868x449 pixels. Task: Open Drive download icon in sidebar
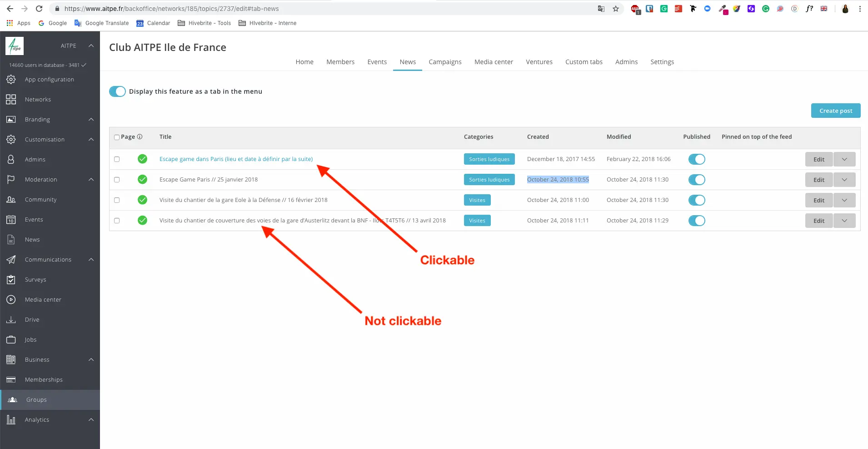(x=11, y=320)
